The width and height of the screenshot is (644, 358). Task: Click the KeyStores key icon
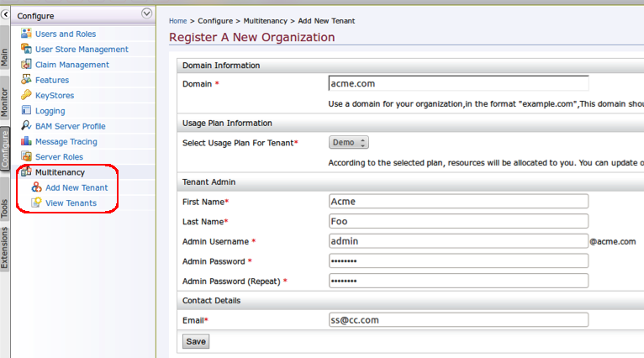pyautogui.click(x=27, y=96)
